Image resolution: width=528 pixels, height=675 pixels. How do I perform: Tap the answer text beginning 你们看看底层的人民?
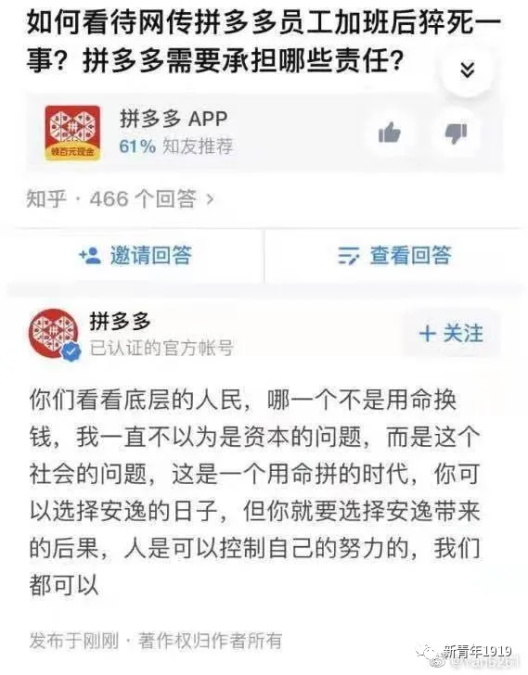254,492
